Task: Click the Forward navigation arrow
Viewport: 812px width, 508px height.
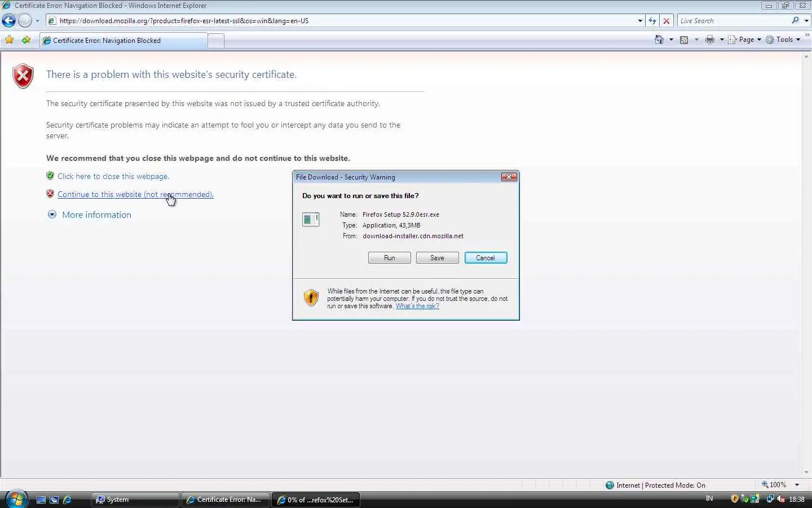Action: pyautogui.click(x=25, y=21)
